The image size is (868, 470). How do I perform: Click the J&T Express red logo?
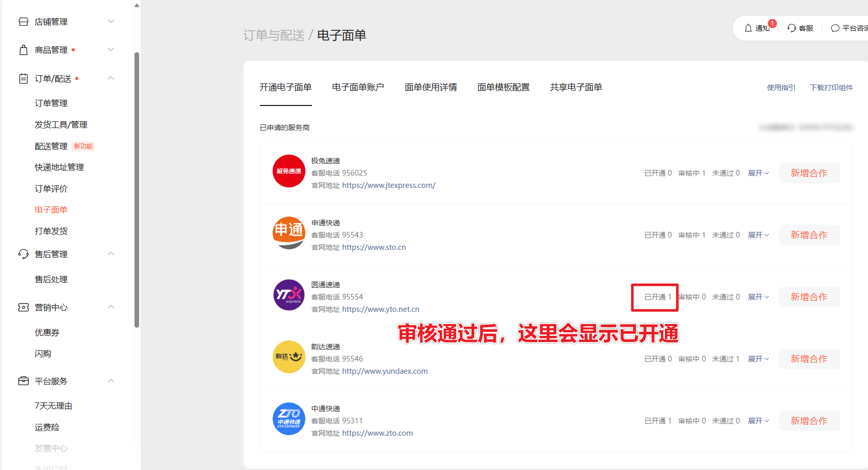[288, 171]
